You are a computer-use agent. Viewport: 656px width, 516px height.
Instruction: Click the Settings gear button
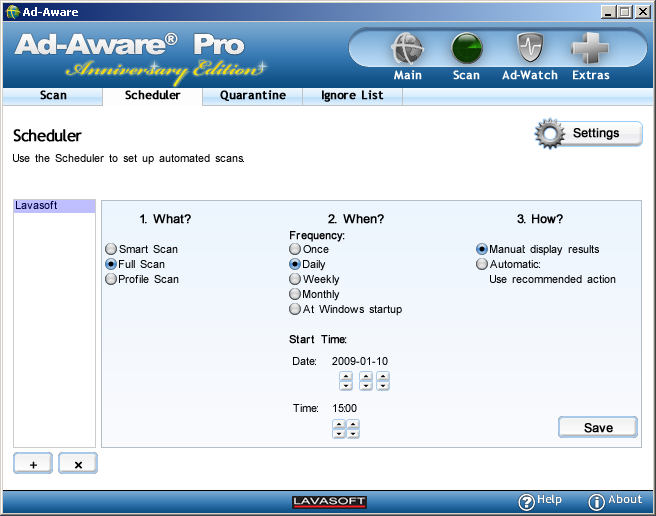tap(589, 133)
